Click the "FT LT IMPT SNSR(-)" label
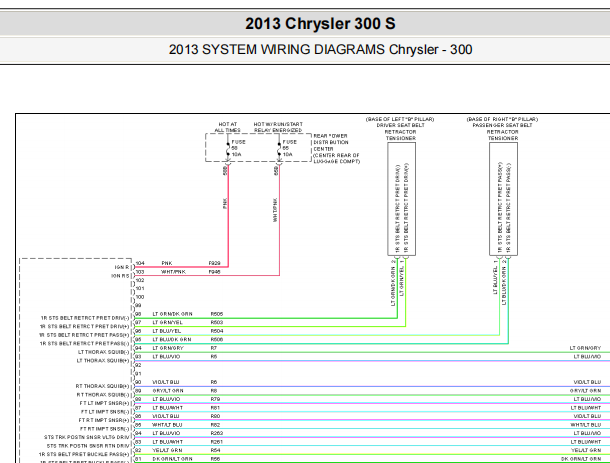Viewport: 610px width, 463px height. tap(105, 412)
